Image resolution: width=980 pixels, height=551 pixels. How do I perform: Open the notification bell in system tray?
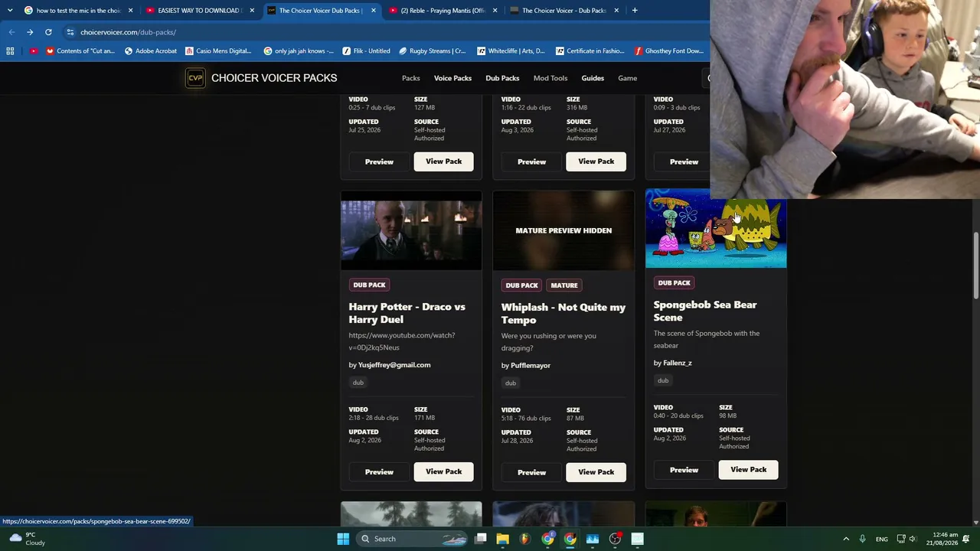coord(966,539)
